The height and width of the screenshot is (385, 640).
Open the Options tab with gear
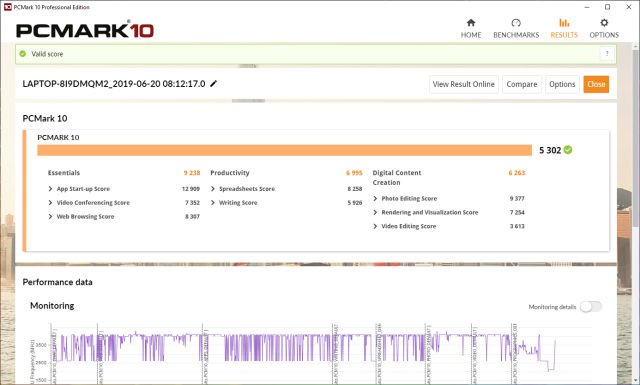pyautogui.click(x=604, y=29)
